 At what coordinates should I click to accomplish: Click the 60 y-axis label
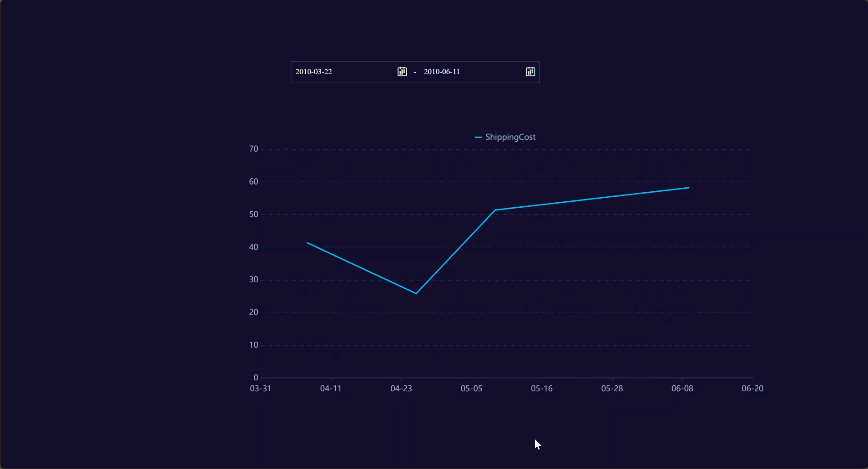[253, 182]
